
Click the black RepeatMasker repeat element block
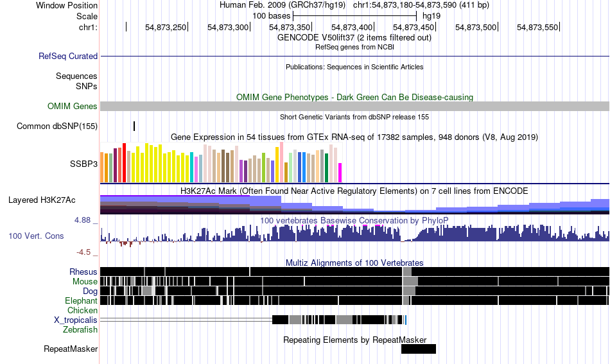(x=419, y=349)
